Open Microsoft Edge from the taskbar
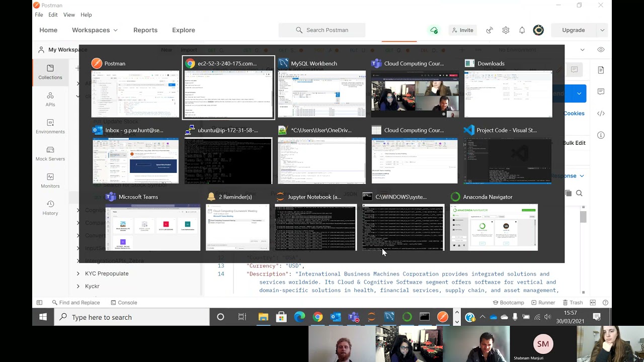This screenshot has height=362, width=644. [299, 317]
